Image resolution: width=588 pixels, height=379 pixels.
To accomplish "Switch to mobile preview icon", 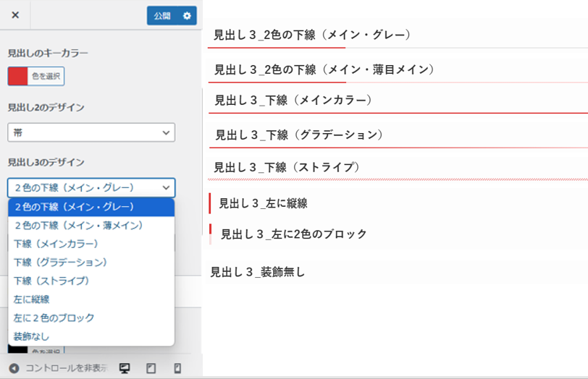I will tap(177, 368).
